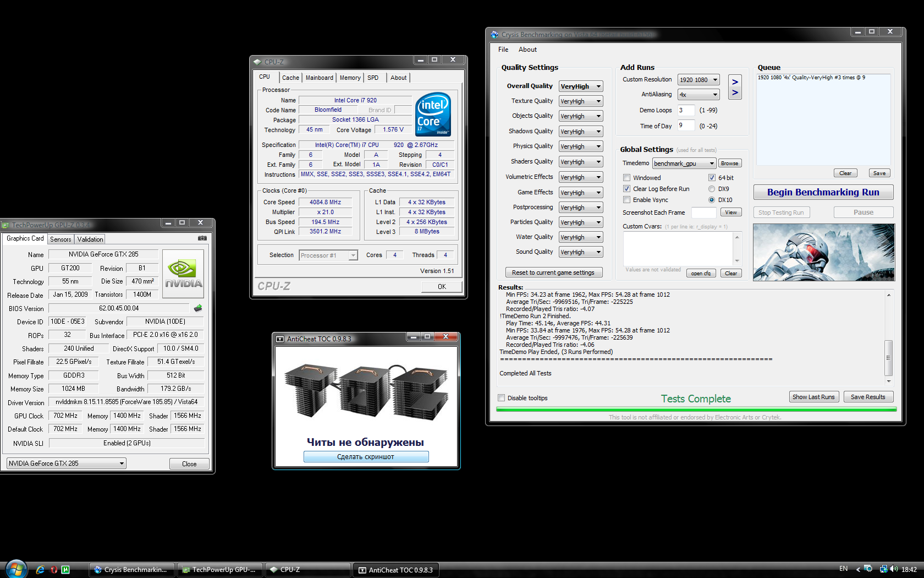Switch to CPU-Z Mainboard tab
The width and height of the screenshot is (924, 578).
click(x=320, y=78)
